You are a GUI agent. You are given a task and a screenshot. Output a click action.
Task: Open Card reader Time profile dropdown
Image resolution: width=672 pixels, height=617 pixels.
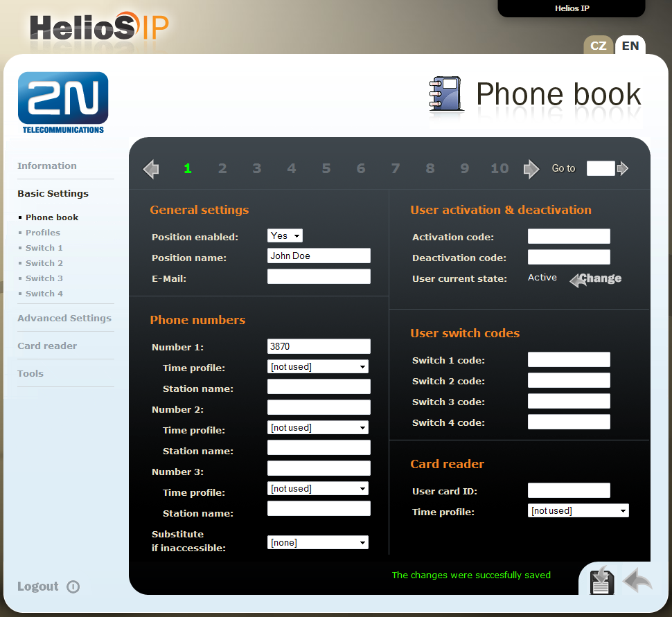pos(578,511)
